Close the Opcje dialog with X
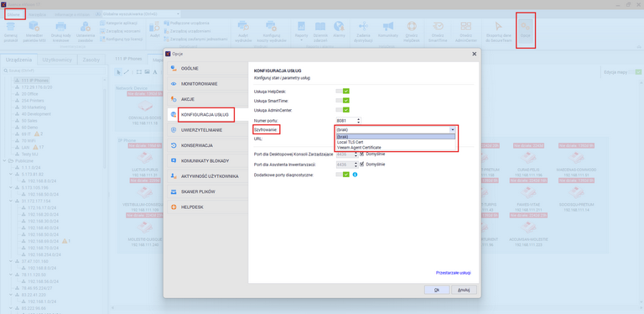Screen dimensions: 644x314 point(475,54)
